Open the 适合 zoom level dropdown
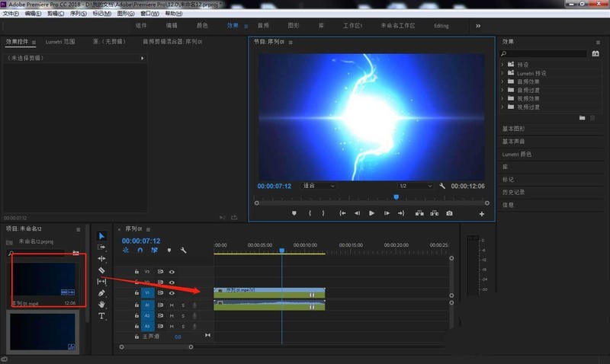 coord(318,185)
